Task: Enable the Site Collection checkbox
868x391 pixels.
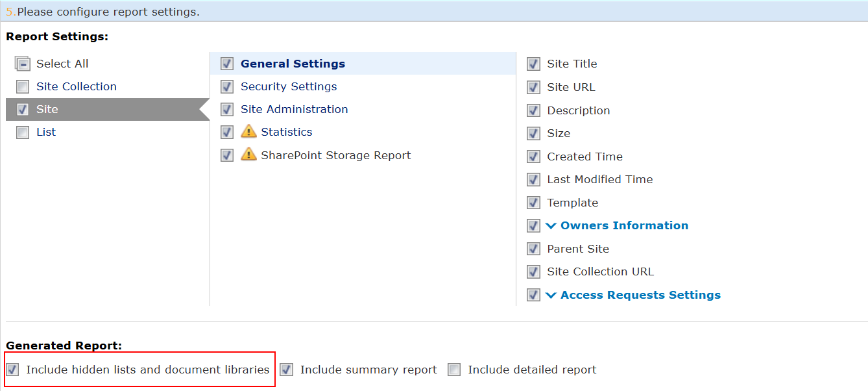Action: (23, 86)
